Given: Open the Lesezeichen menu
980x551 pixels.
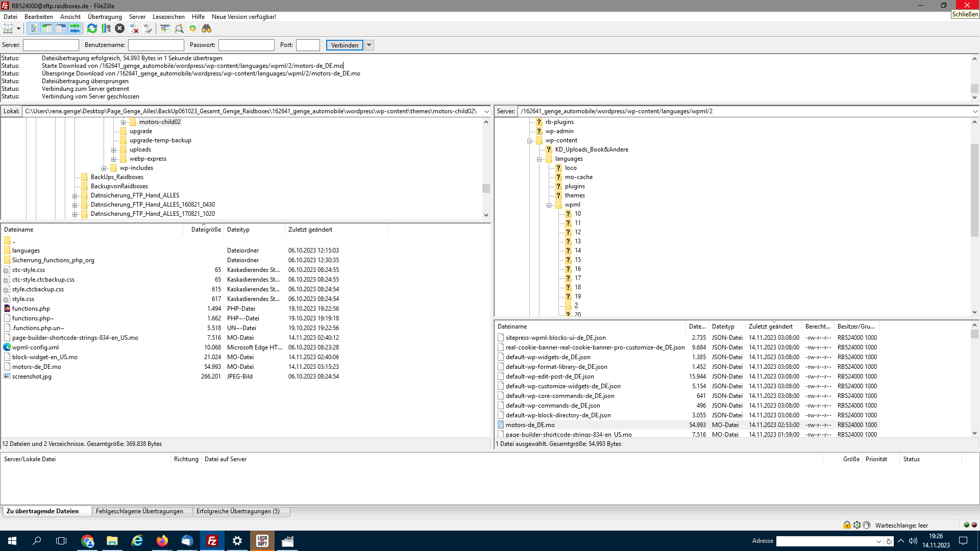Looking at the screenshot, I should tap(168, 17).
